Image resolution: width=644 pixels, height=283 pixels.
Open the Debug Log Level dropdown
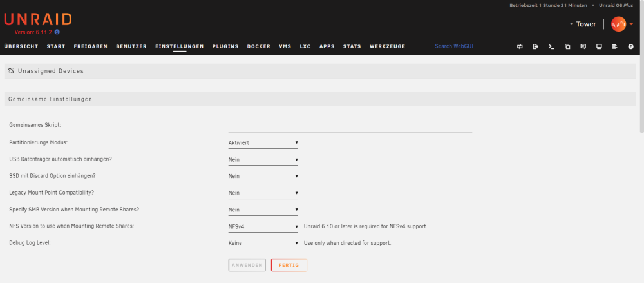coord(263,243)
